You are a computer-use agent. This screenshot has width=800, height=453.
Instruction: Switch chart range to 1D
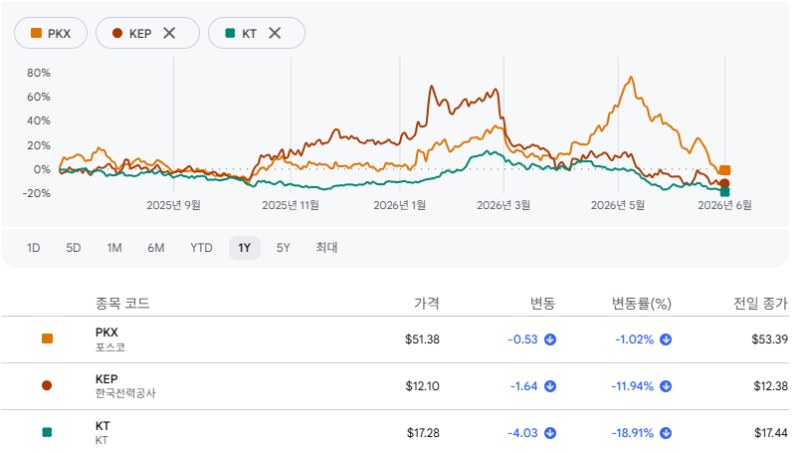(33, 248)
